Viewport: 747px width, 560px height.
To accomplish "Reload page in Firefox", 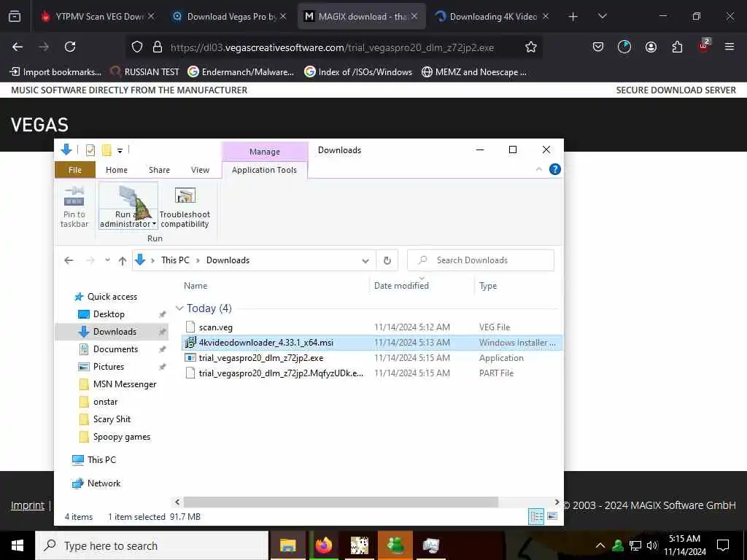I will (x=70, y=47).
